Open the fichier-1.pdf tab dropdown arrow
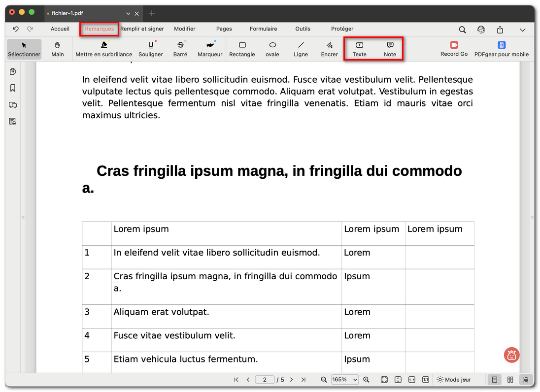540x392 pixels. 128,13
